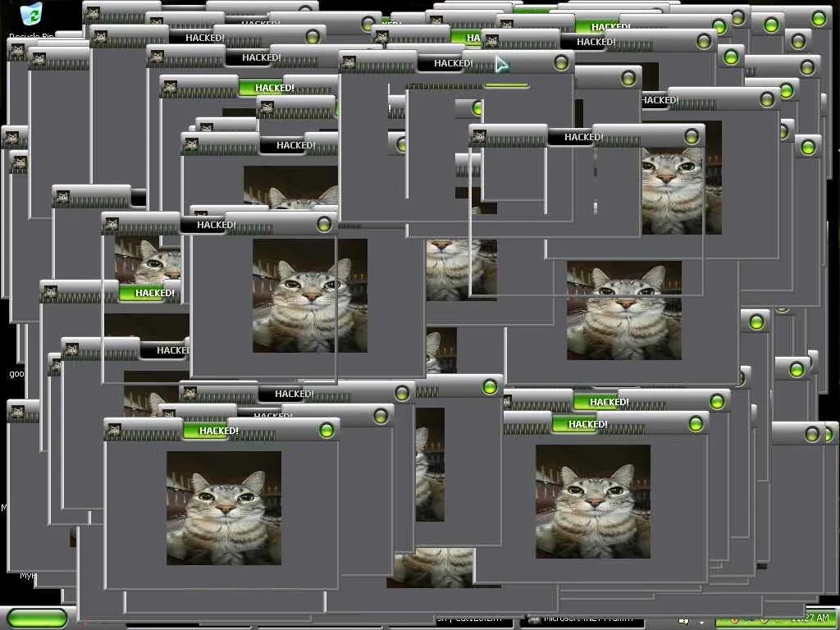Screen dimensions: 840x630
Task: Click the large cat picture in the screen center
Action: click(x=309, y=295)
